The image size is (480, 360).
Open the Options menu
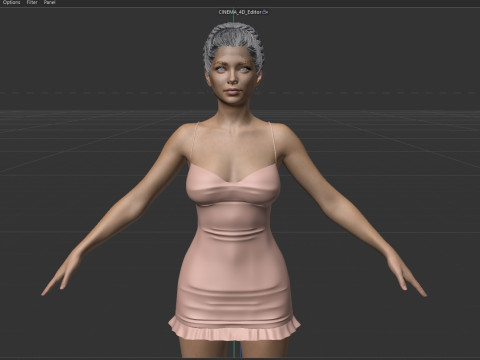(x=11, y=2)
